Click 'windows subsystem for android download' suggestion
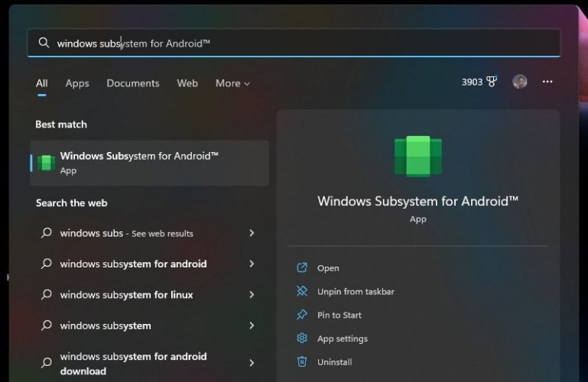The image size is (588, 382). 133,364
